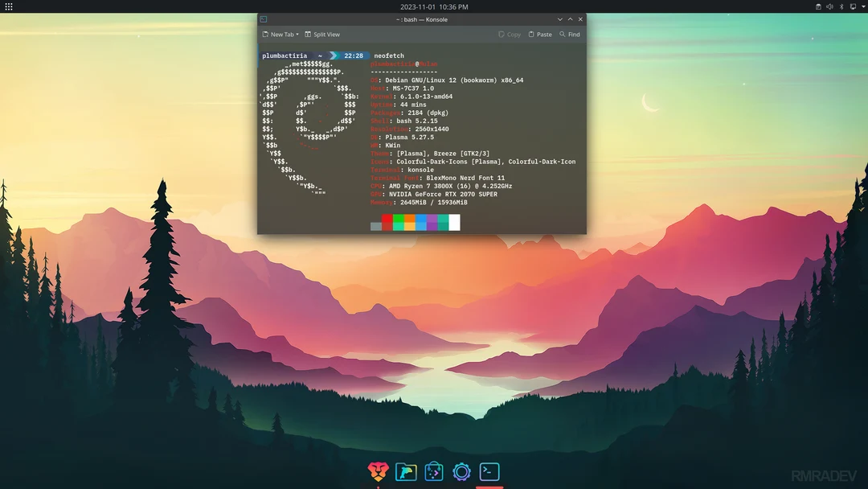
Task: Launch the Brave browser from the dock
Action: [378, 472]
